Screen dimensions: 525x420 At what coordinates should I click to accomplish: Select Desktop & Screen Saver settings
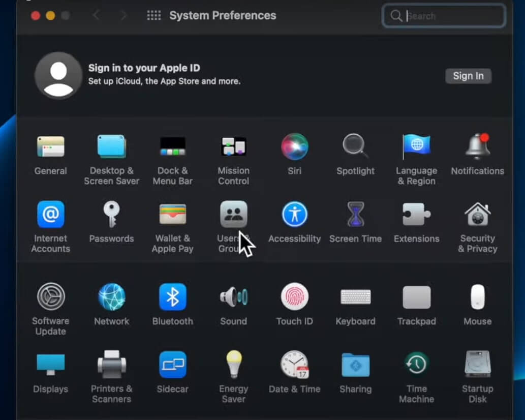[111, 147]
